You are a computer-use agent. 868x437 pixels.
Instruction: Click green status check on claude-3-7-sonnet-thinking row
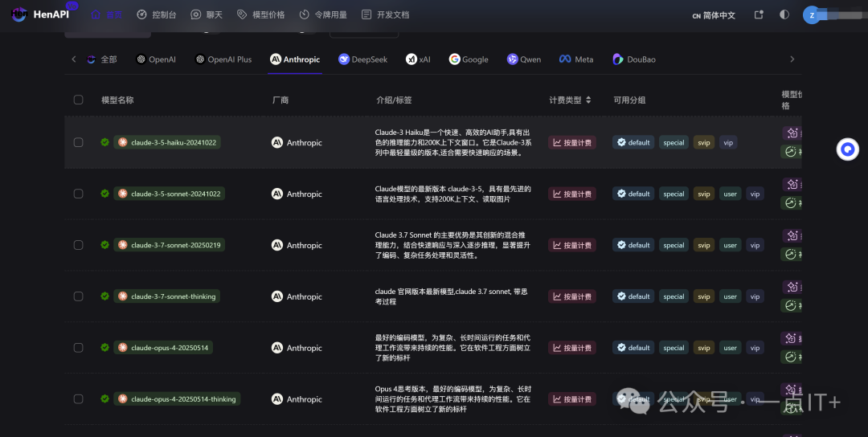(104, 296)
